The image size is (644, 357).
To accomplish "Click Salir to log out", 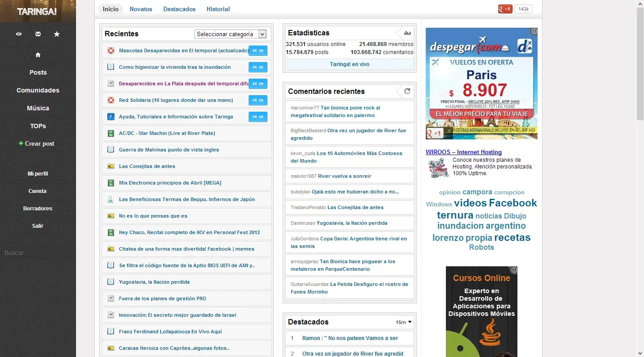I will click(x=38, y=226).
